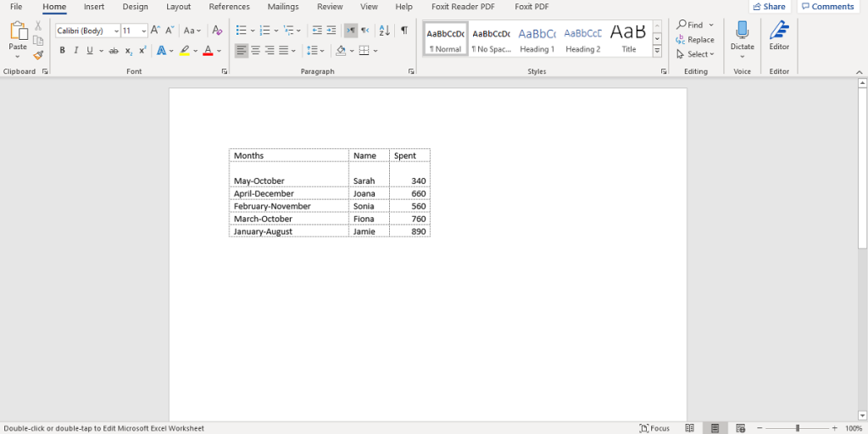Center-align the paragraph
Screen dimensions: 868x434
(x=256, y=50)
